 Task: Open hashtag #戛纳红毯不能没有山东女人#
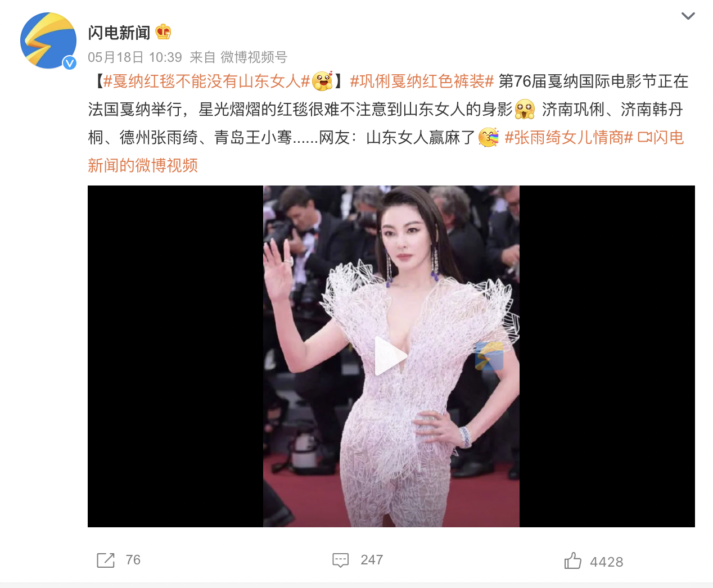[206, 82]
